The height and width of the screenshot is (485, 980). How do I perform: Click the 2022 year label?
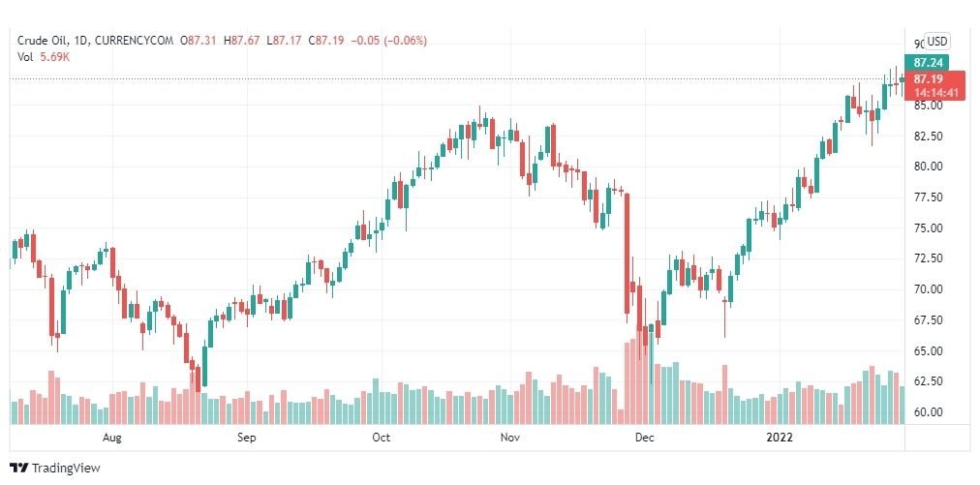tap(780, 438)
